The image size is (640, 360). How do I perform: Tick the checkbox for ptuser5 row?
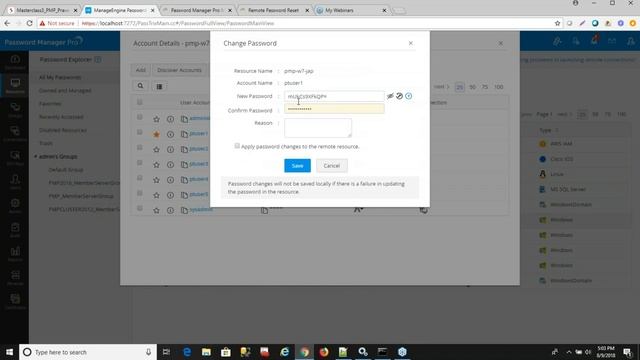140,193
